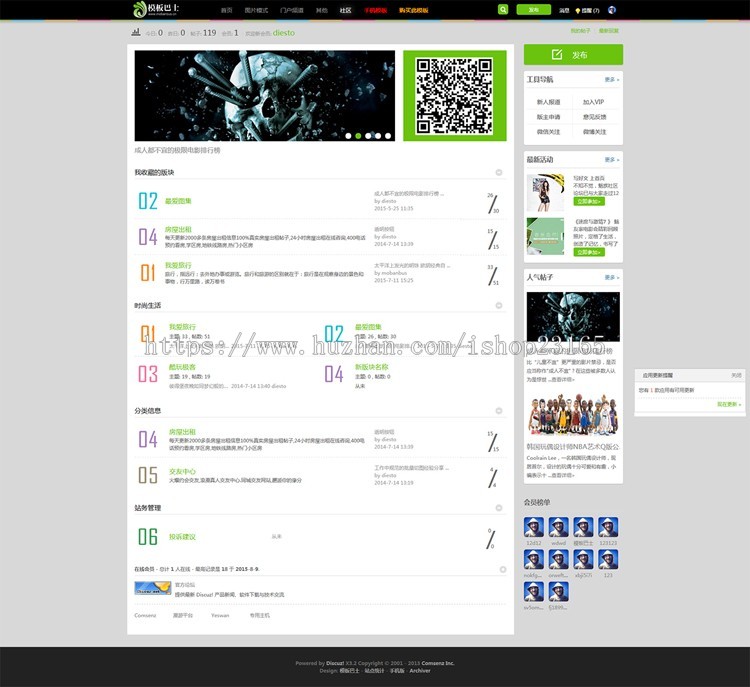Open new member diesto profile link

[284, 33]
